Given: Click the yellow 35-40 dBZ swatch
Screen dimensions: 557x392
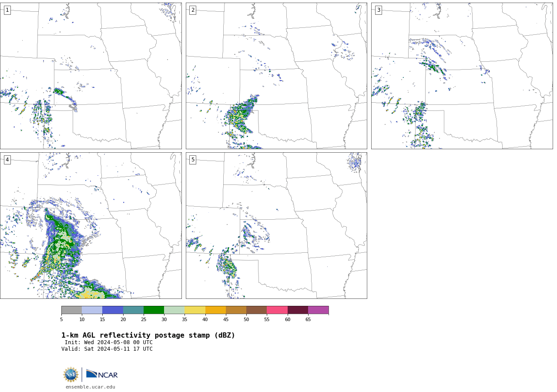Looking at the screenshot, I should tap(195, 310).
